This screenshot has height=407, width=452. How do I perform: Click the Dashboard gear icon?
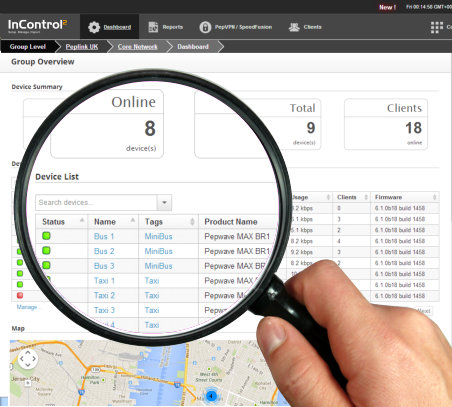[94, 27]
